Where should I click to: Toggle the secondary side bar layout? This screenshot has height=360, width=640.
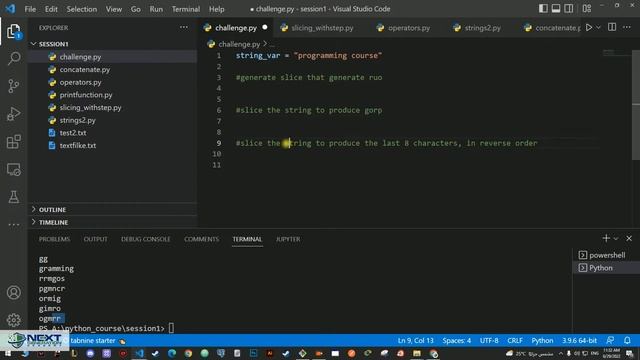click(x=569, y=9)
